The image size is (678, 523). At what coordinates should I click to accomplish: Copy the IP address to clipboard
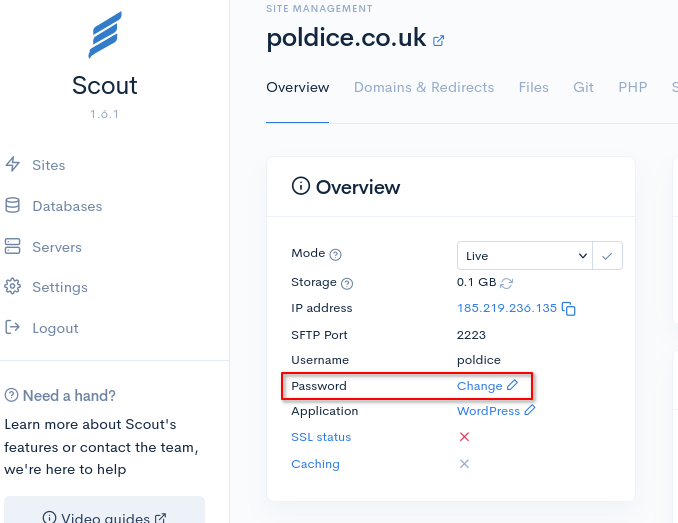pyautogui.click(x=569, y=309)
